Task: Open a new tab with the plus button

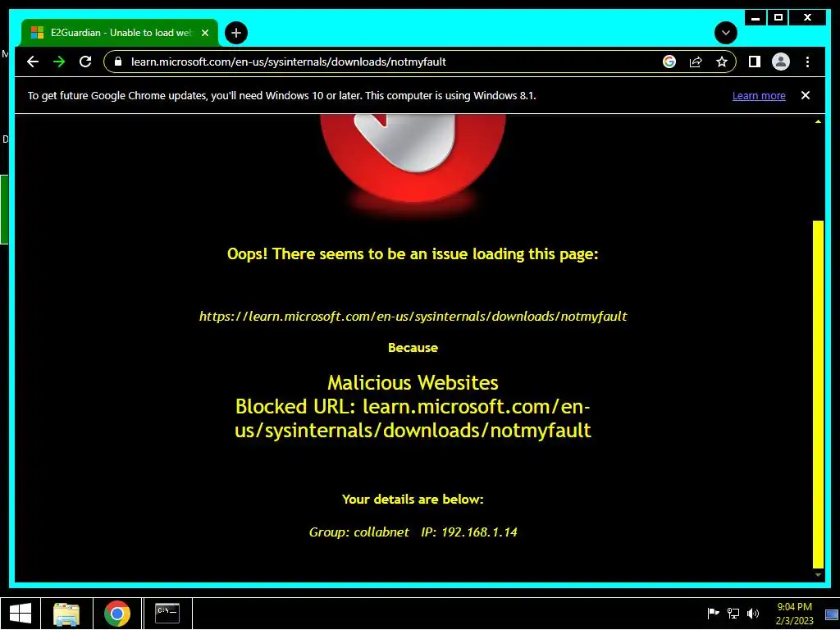Action: tap(236, 33)
